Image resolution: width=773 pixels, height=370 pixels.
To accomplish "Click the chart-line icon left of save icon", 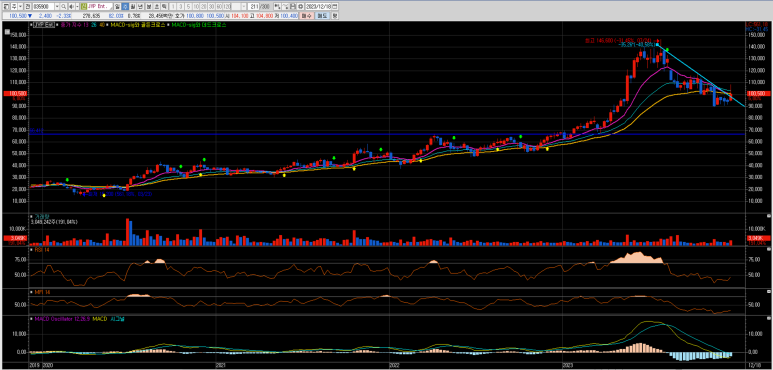I will tap(284, 6).
